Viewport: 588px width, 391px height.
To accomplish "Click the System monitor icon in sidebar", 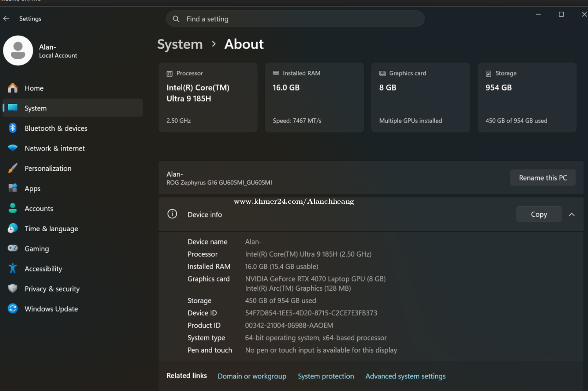I will pos(13,108).
